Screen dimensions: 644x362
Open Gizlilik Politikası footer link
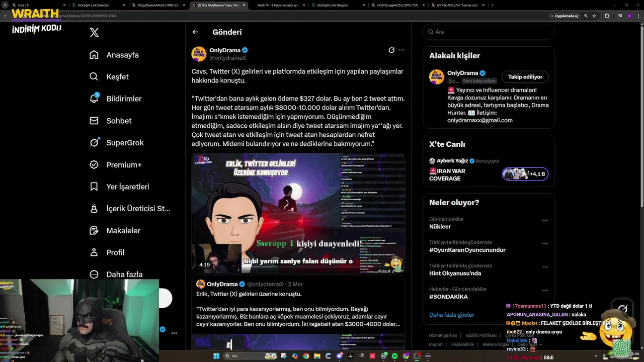pos(481,335)
